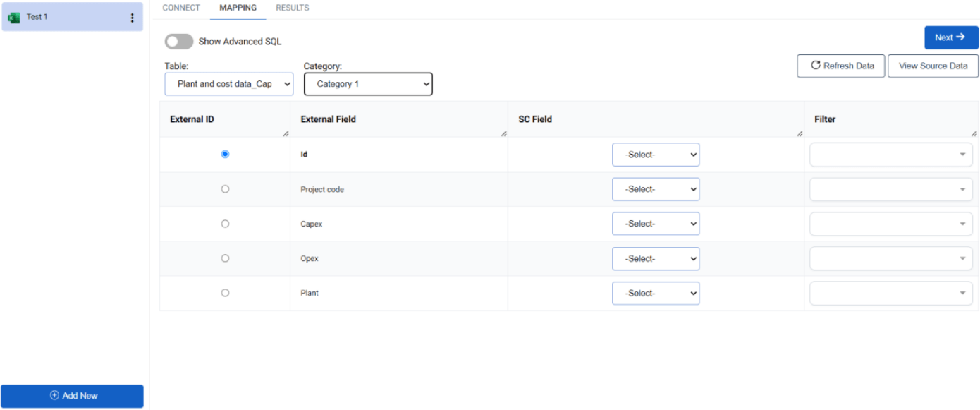
Task: Select the radio button for Project code row
Action: 225,188
